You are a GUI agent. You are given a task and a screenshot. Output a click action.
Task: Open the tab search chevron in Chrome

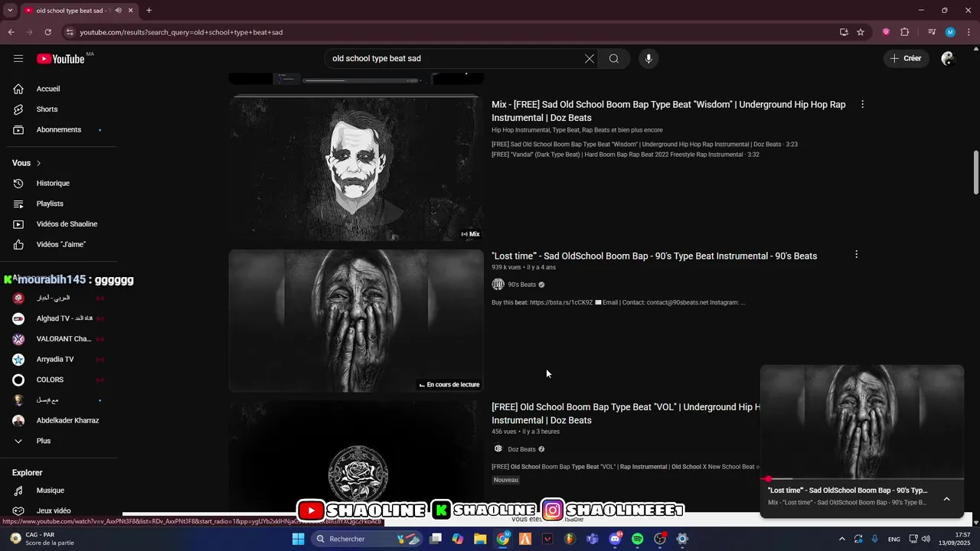click(10, 11)
